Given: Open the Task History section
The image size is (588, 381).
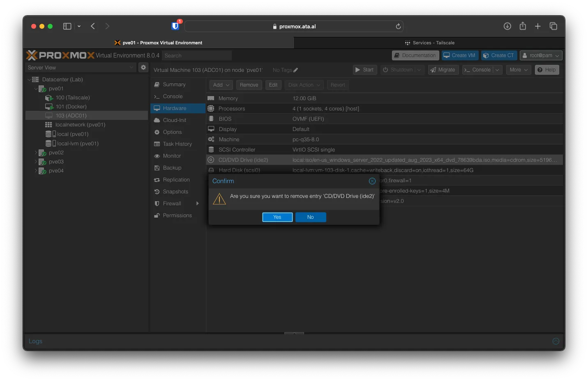Looking at the screenshot, I should tap(178, 144).
